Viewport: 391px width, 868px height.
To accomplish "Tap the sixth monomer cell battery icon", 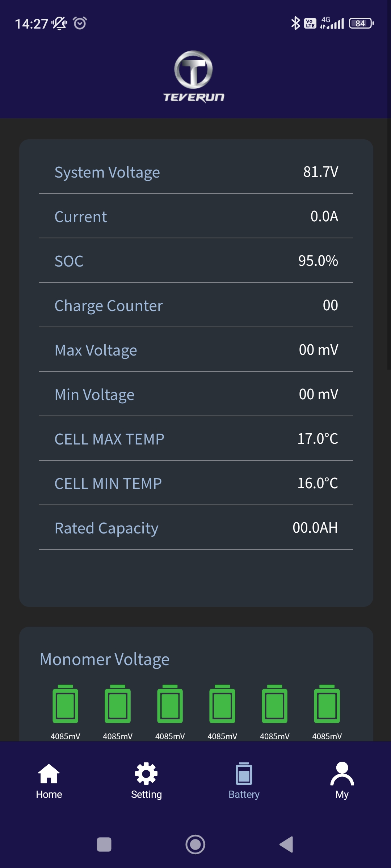I will click(327, 704).
